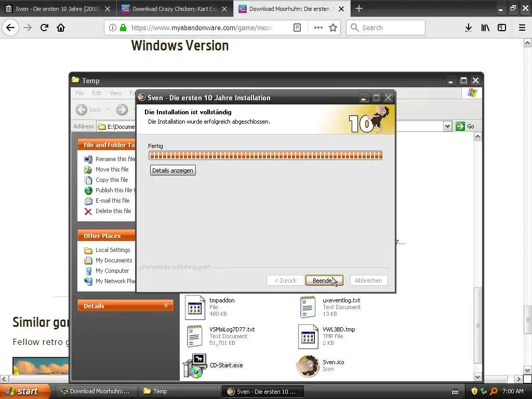Click on-screen keyboard tray icon

(x=455, y=392)
